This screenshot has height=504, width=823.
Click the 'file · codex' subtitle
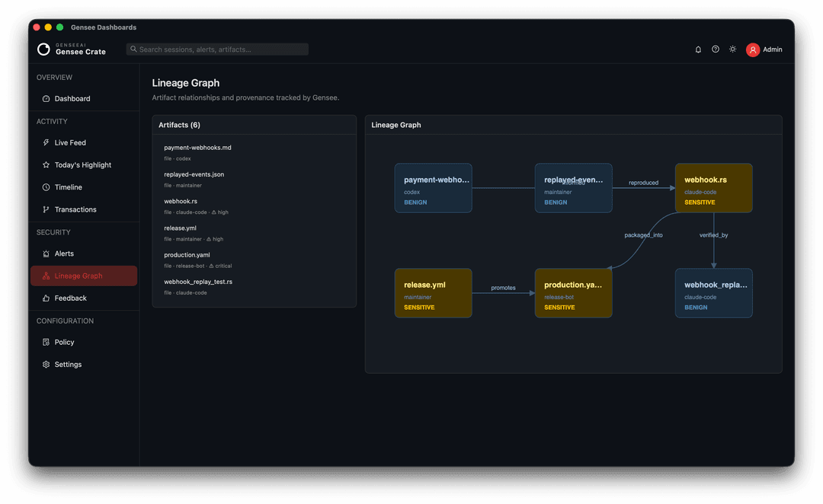coord(178,158)
